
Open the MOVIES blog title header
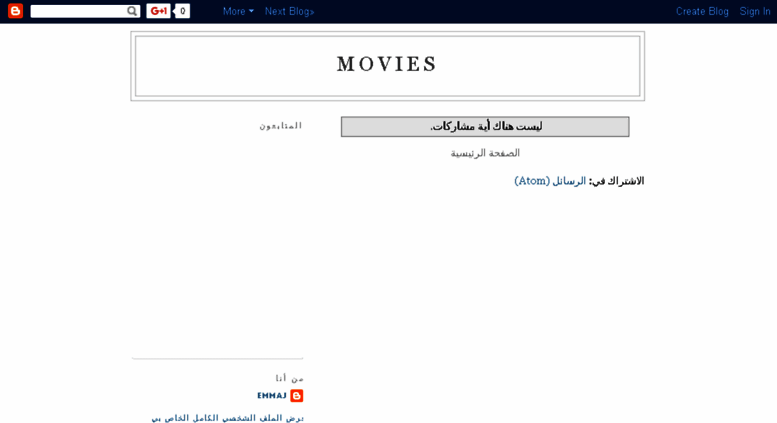pos(387,64)
